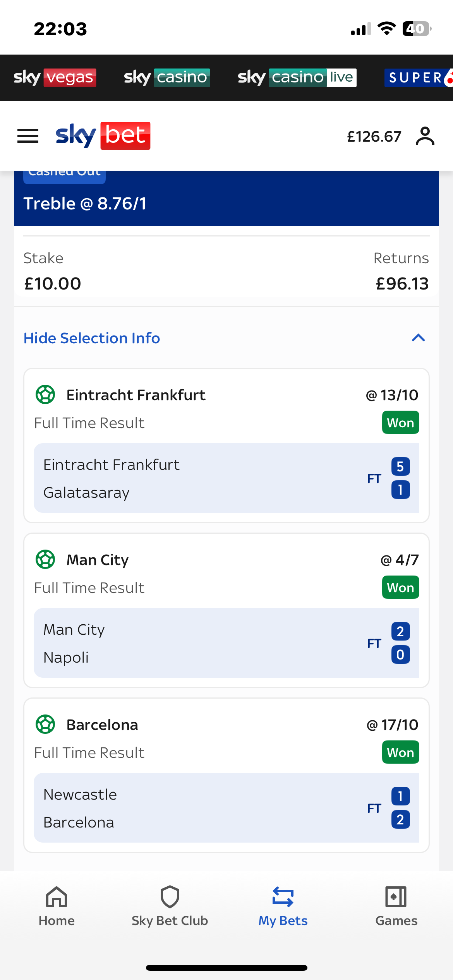453x980 pixels.
Task: Open the Games tab
Action: (396, 906)
